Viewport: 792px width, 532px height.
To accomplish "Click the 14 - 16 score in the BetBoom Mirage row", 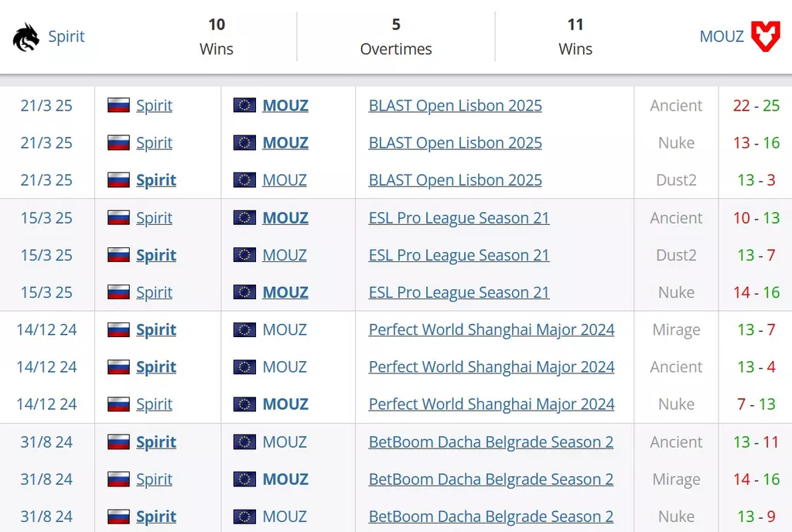I will 756,479.
